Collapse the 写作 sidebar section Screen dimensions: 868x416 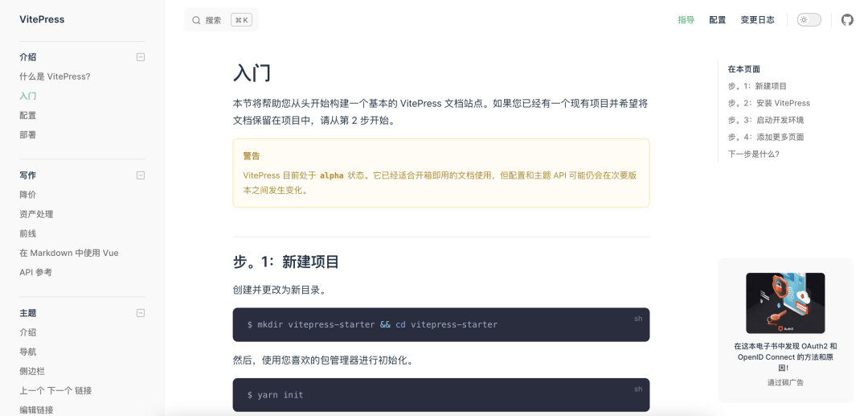[141, 175]
